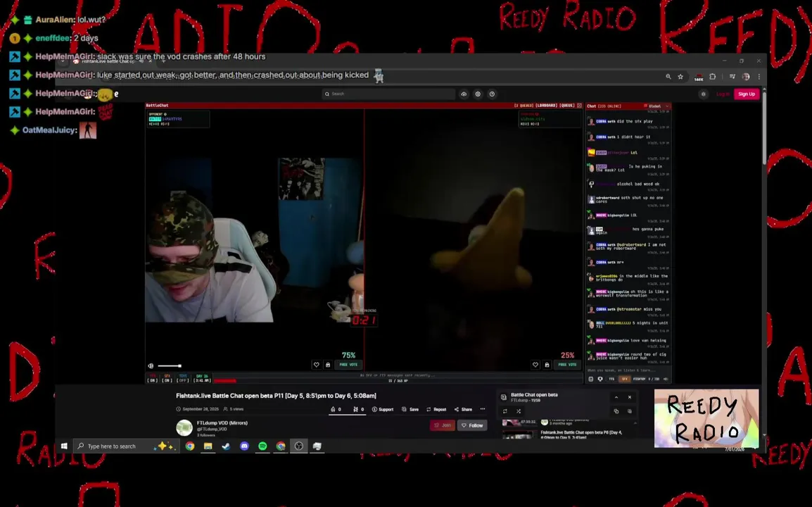
Task: Open Steam from the taskbar
Action: coord(227,446)
